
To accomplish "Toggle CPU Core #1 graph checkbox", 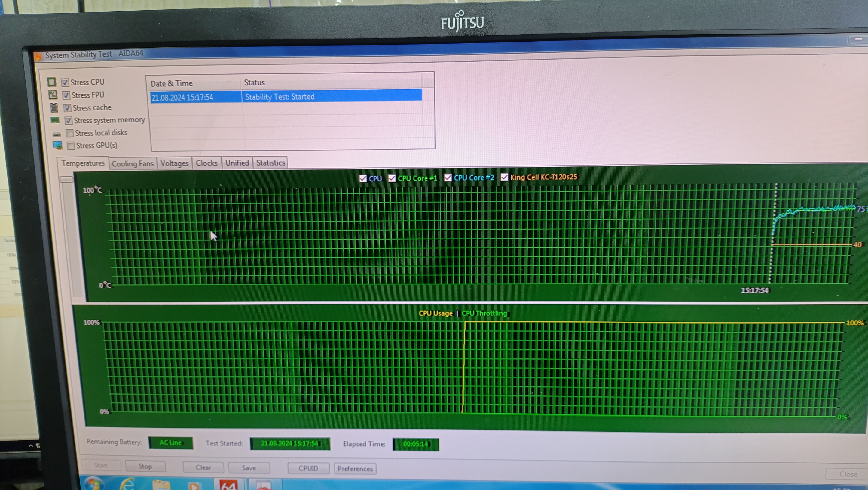I will (392, 178).
